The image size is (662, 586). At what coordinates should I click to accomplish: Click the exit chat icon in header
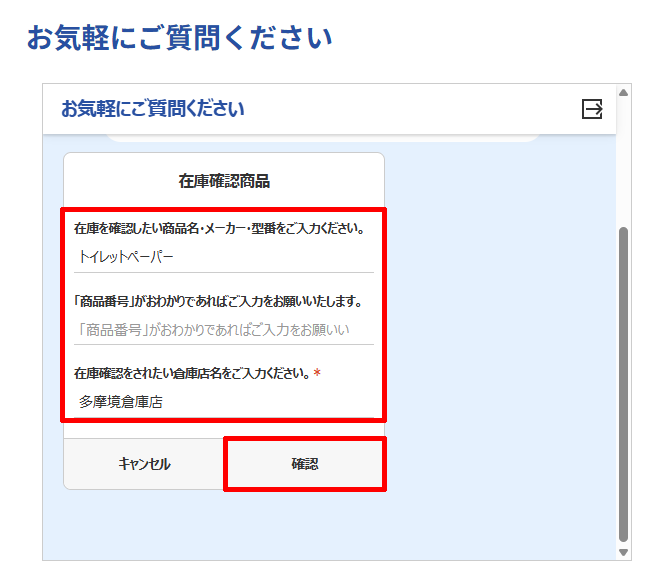[x=592, y=109]
